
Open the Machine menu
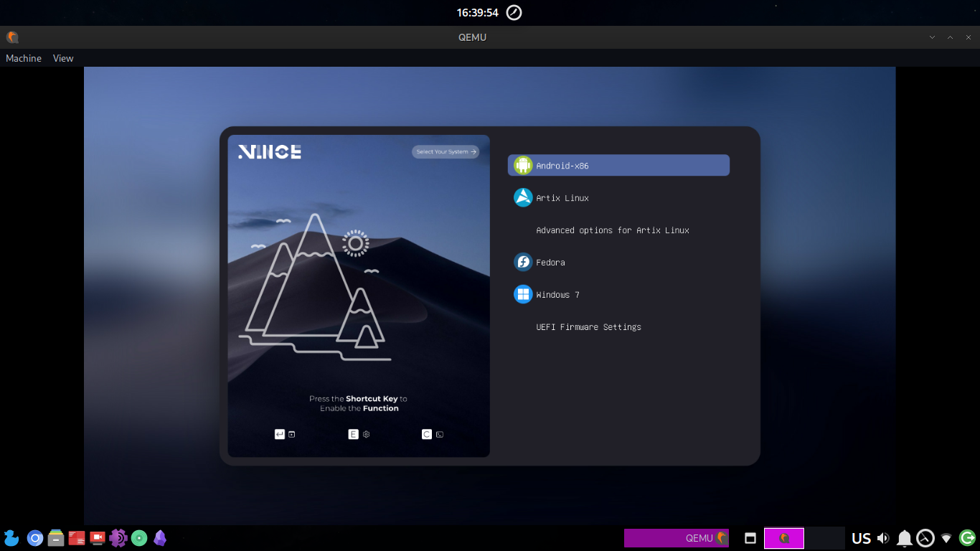pyautogui.click(x=24, y=58)
